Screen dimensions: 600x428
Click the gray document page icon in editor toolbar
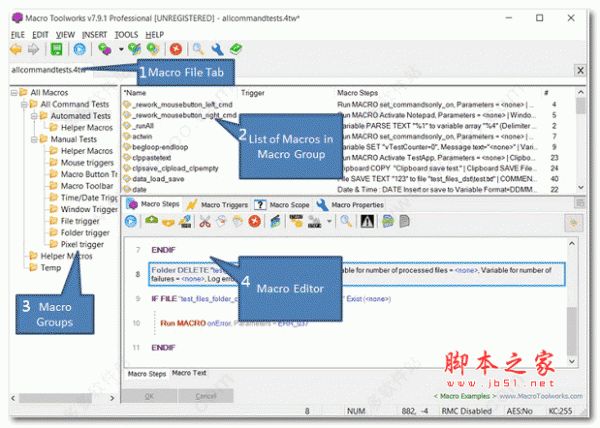point(404,221)
